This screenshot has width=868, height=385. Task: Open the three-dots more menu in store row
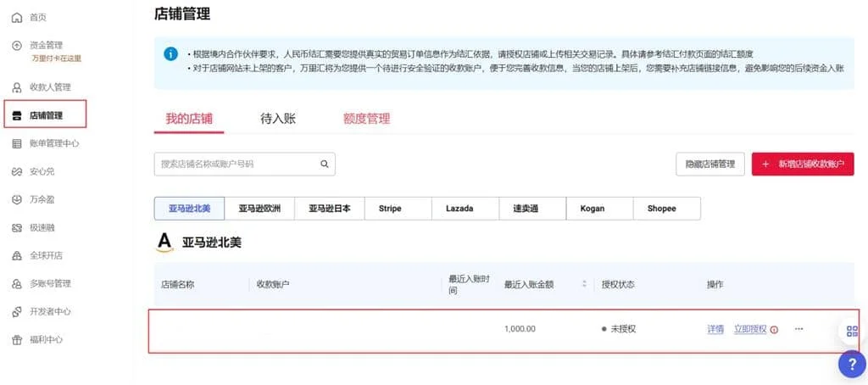798,329
